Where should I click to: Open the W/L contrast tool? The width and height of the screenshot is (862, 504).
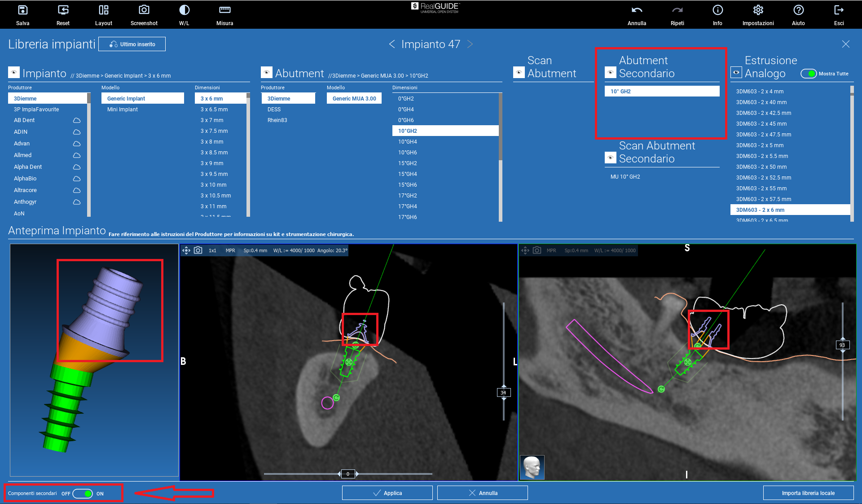click(x=184, y=10)
